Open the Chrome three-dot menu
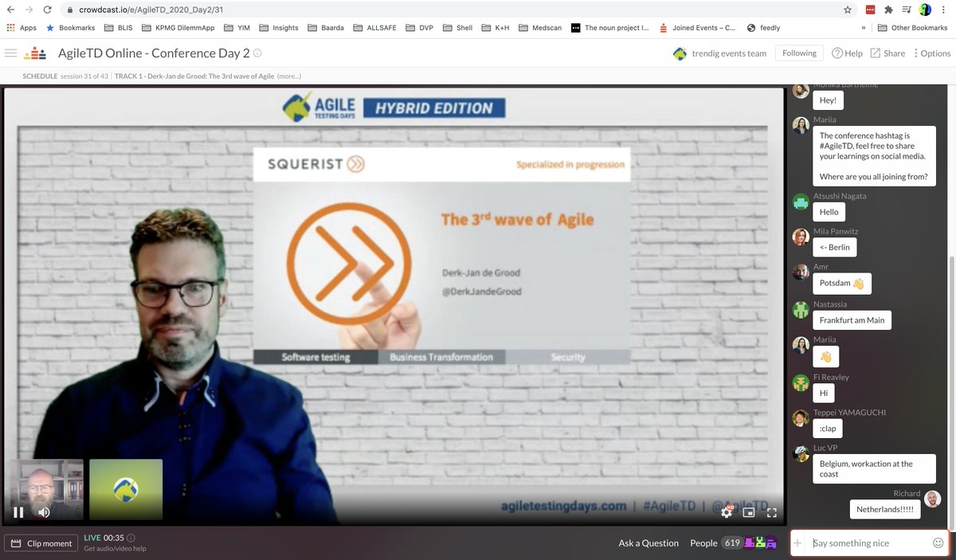The height and width of the screenshot is (560, 956). click(944, 10)
